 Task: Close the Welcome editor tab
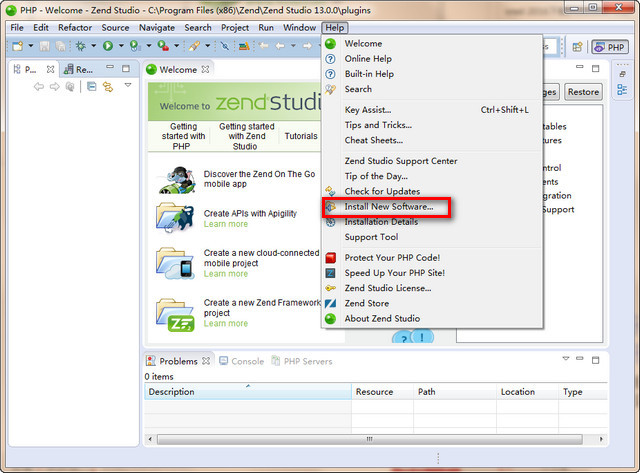coord(205,69)
